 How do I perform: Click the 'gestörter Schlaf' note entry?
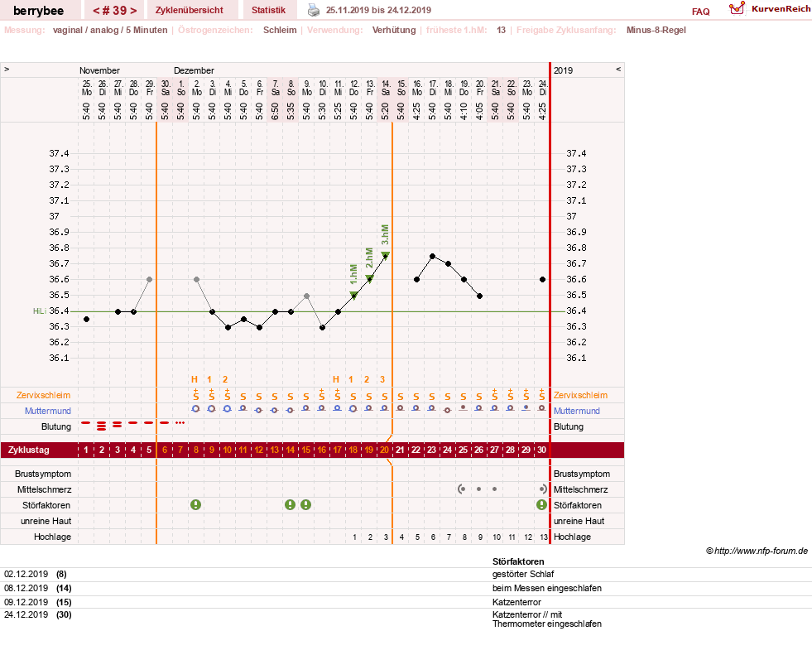tap(523, 574)
